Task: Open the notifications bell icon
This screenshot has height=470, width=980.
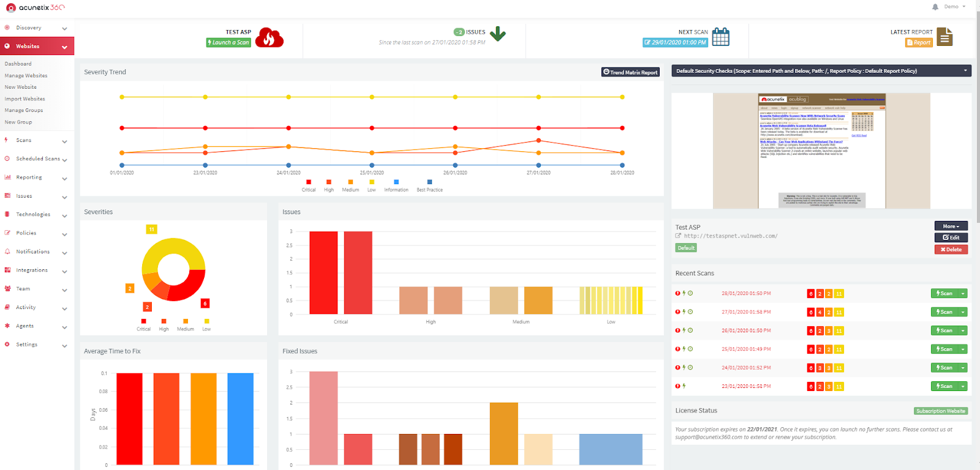Action: 935,7
